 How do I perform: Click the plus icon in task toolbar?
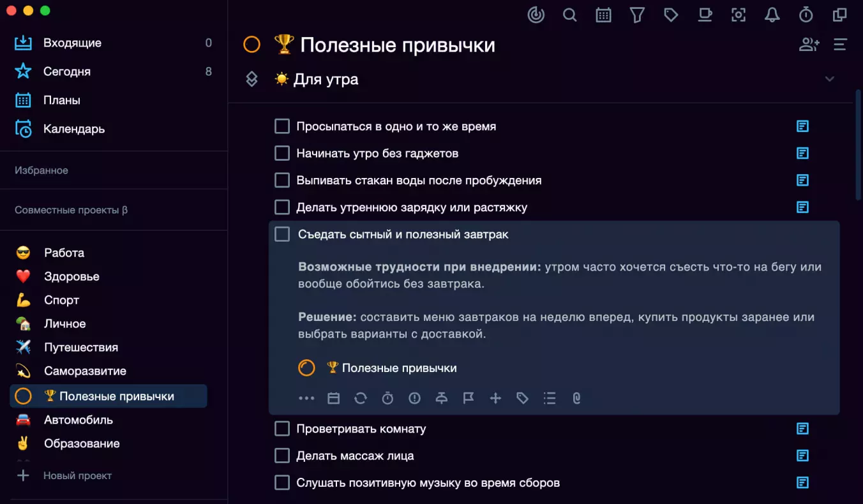[495, 398]
